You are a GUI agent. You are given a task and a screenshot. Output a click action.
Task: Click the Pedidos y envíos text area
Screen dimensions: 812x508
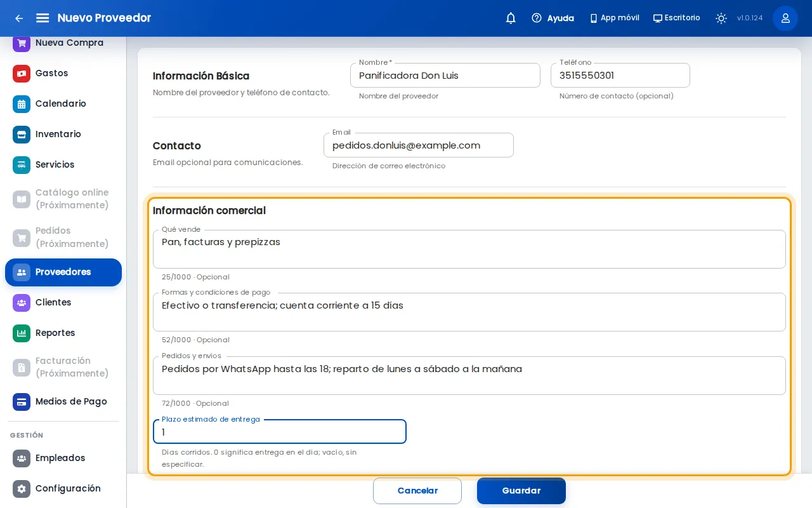pos(469,375)
